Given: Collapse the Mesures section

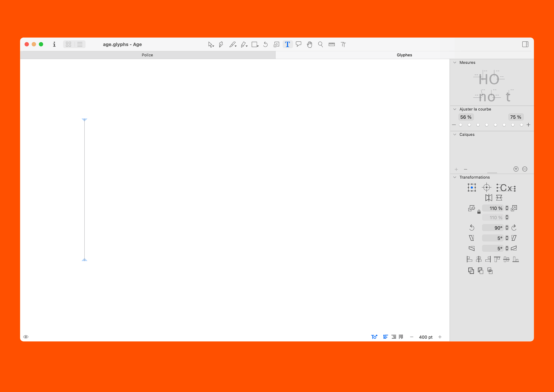Looking at the screenshot, I should [455, 63].
